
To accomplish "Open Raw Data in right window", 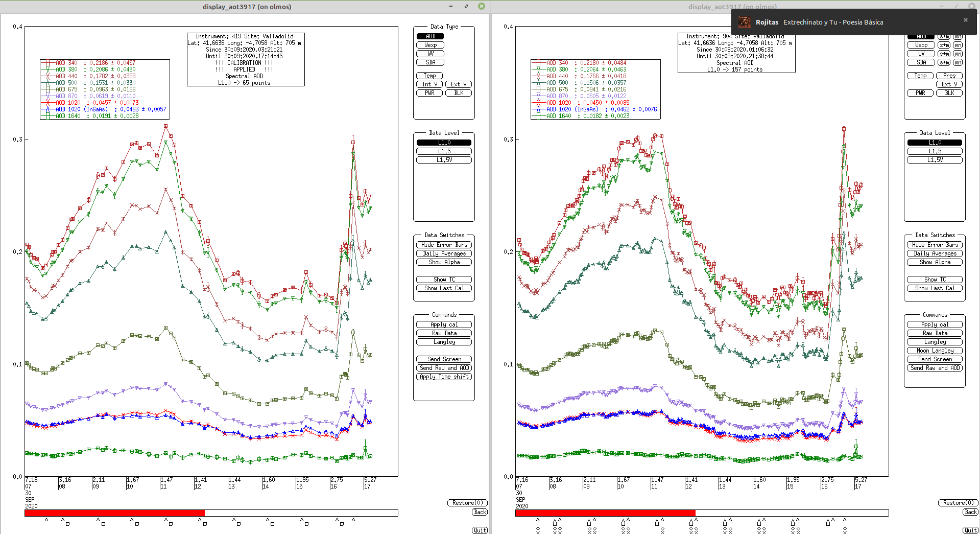I will click(x=935, y=333).
